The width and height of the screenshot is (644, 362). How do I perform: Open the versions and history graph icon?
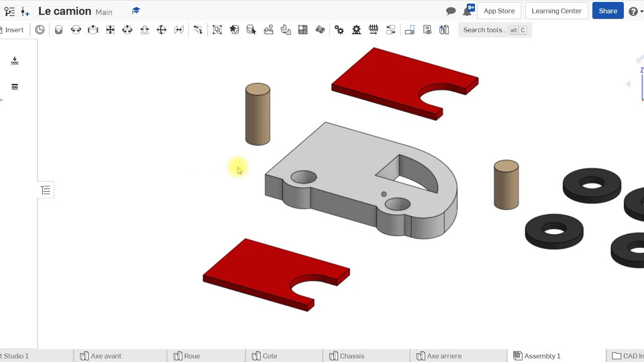pyautogui.click(x=9, y=12)
